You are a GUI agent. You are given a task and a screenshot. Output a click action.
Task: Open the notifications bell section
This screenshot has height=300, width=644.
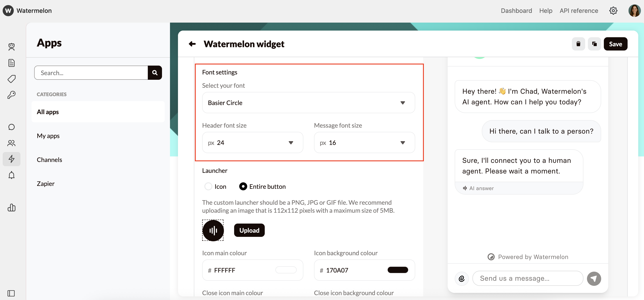(12, 175)
